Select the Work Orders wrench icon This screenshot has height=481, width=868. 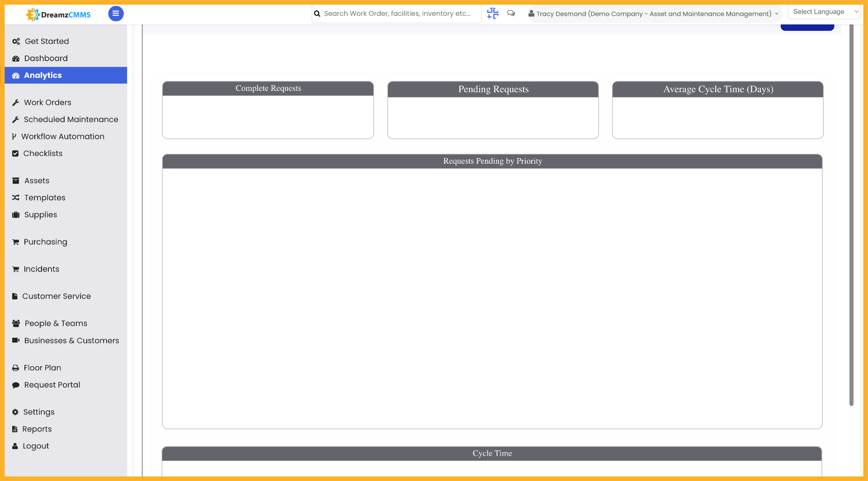pos(16,102)
